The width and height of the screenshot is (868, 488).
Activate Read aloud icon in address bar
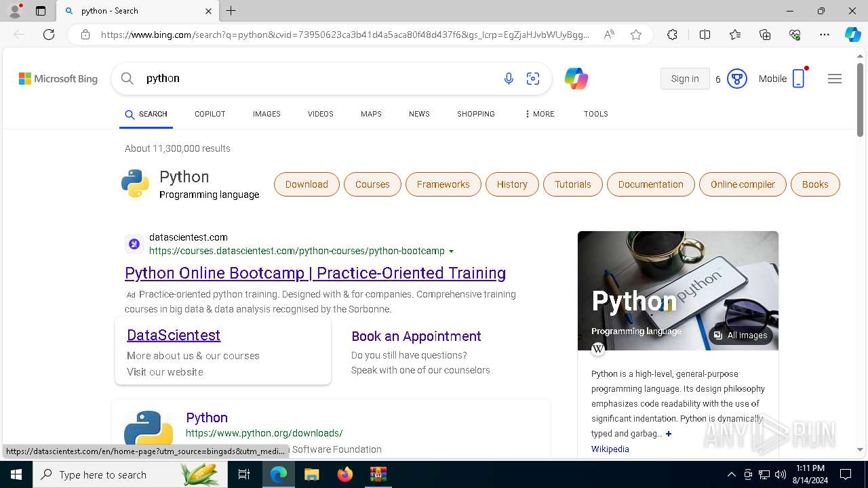609,35
